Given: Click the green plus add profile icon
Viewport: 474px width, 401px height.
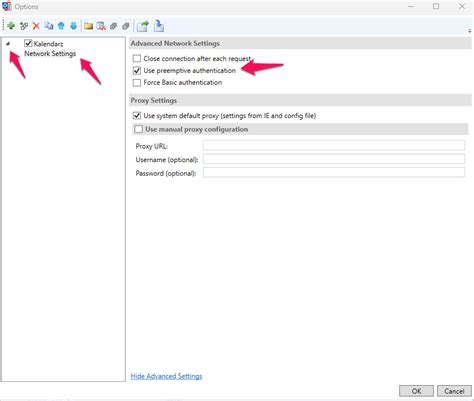Looking at the screenshot, I should click(x=11, y=26).
